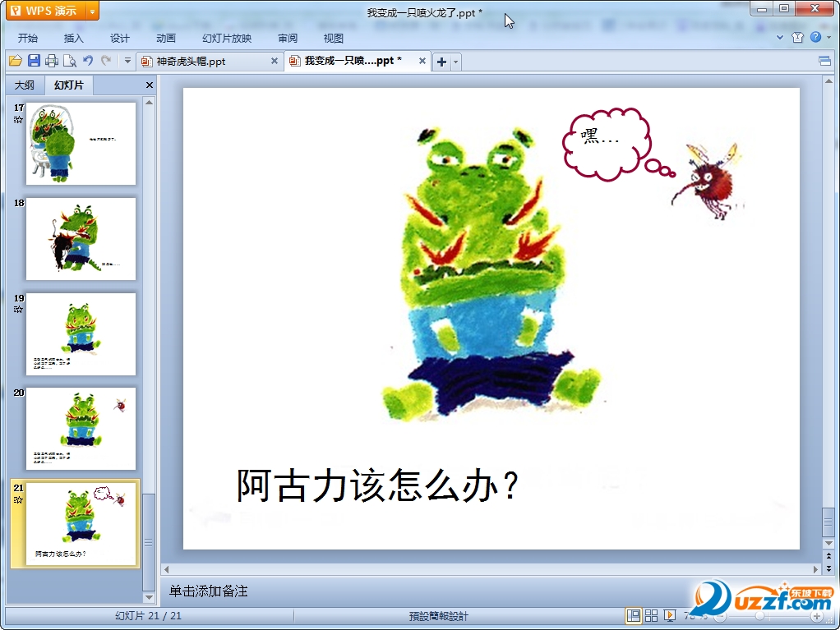Screen dimensions: 840x630
Task: Expand the arrow next to new-tab plus
Action: (456, 62)
